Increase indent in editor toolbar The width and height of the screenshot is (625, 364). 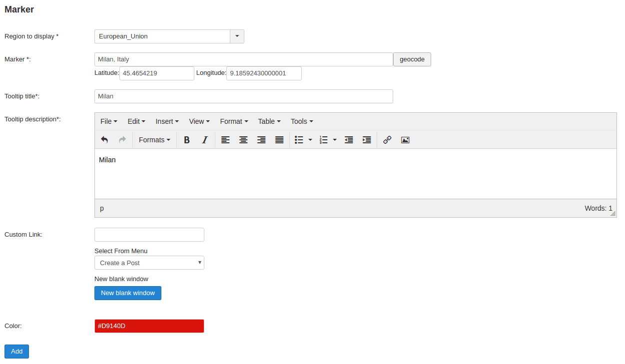pyautogui.click(x=367, y=140)
